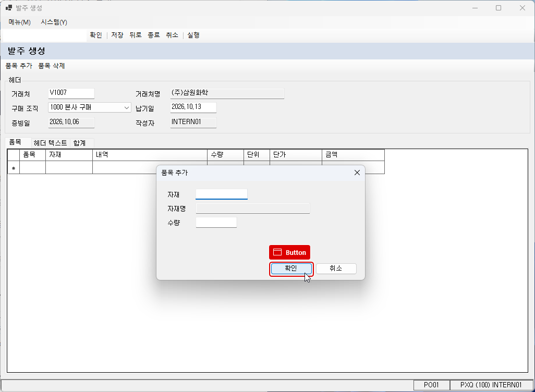
Task: Click the 내역 column header
Action: pyautogui.click(x=150, y=155)
